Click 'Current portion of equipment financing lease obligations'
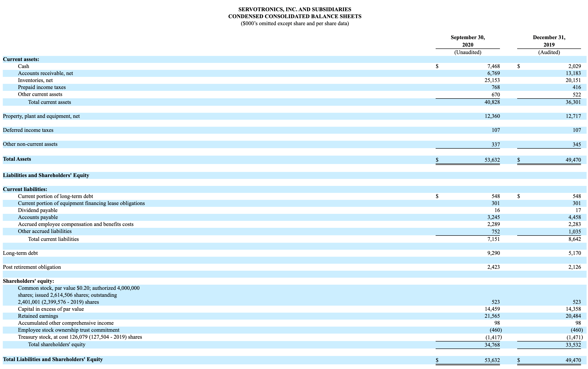 81,203
